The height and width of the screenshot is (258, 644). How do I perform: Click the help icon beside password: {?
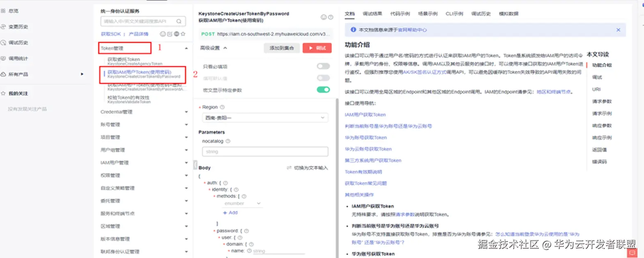point(246,231)
